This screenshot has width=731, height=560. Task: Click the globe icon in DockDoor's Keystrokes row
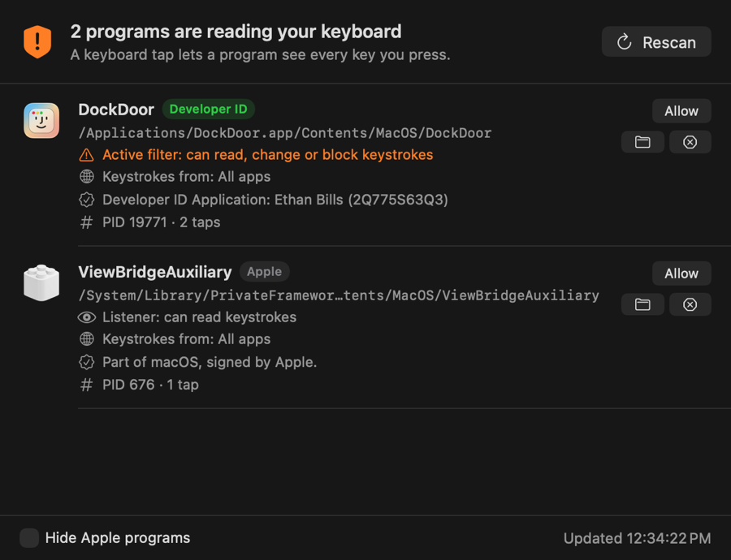coord(87,177)
